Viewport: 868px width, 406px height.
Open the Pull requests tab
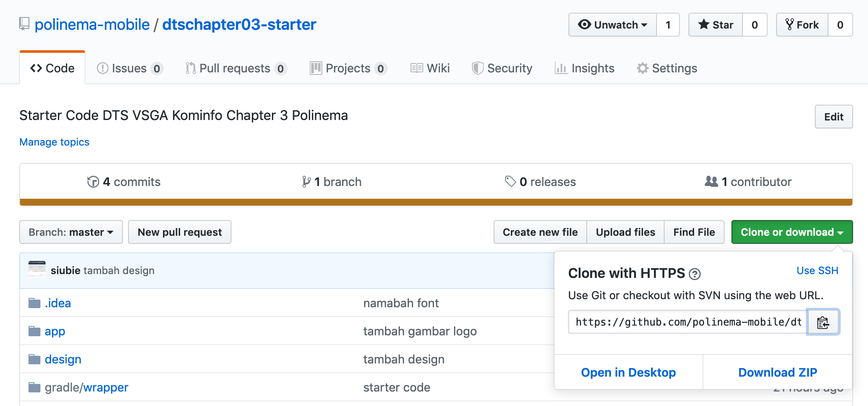[x=236, y=68]
